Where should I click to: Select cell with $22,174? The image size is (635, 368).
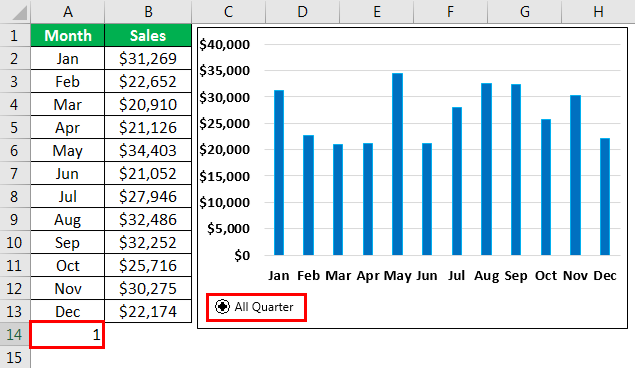coord(148,311)
